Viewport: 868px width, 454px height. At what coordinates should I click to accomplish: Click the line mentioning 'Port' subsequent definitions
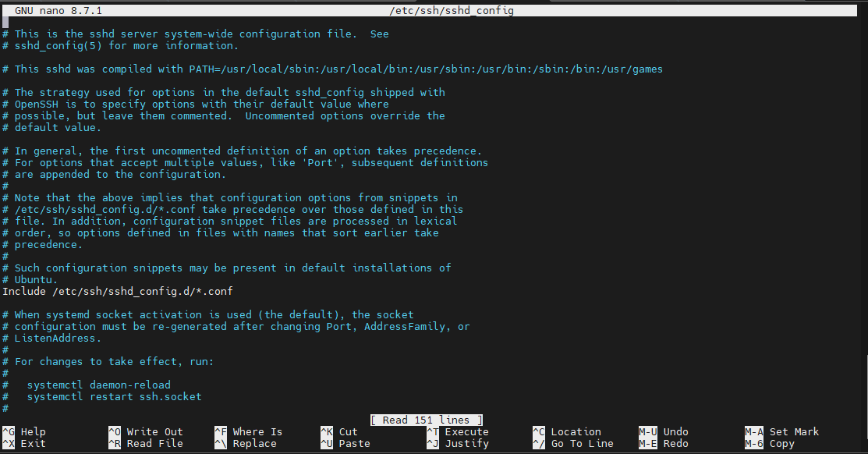click(245, 163)
